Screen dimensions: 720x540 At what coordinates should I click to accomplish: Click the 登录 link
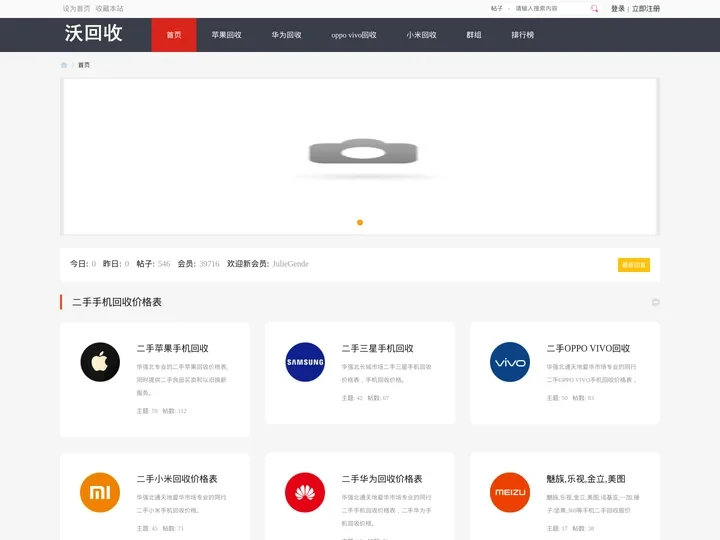click(x=618, y=8)
